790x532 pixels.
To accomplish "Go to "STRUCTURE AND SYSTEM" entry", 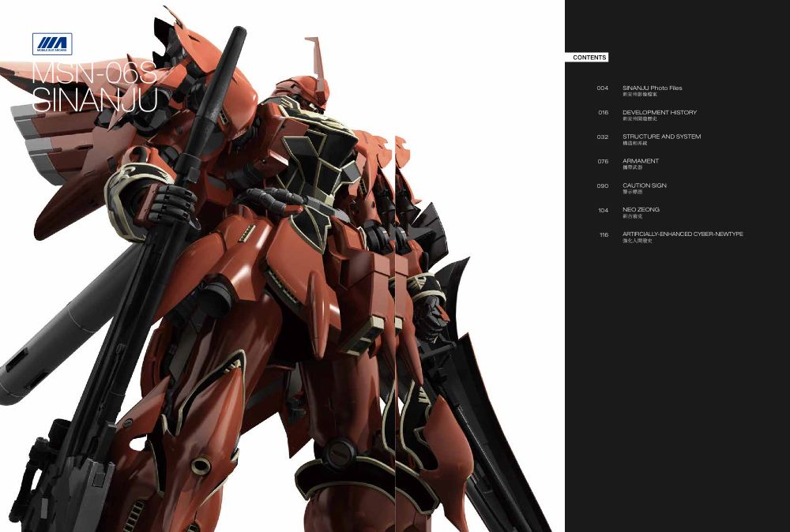I will 661,137.
